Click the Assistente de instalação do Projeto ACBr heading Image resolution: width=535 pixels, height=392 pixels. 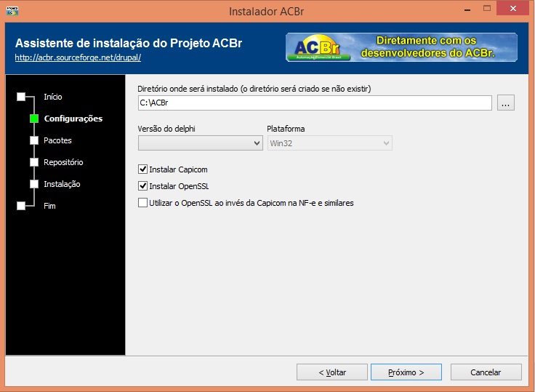(129, 43)
